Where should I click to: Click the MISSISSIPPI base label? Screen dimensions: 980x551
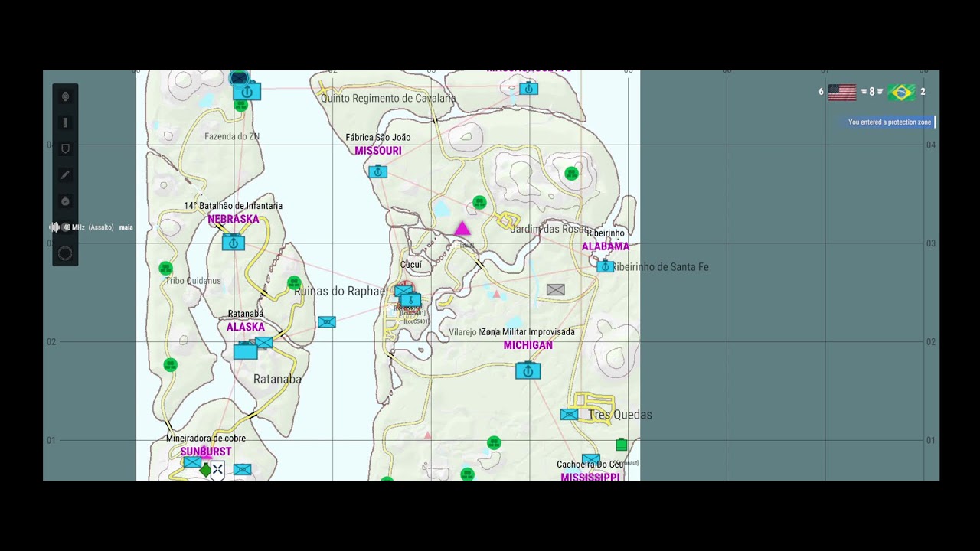pos(590,477)
